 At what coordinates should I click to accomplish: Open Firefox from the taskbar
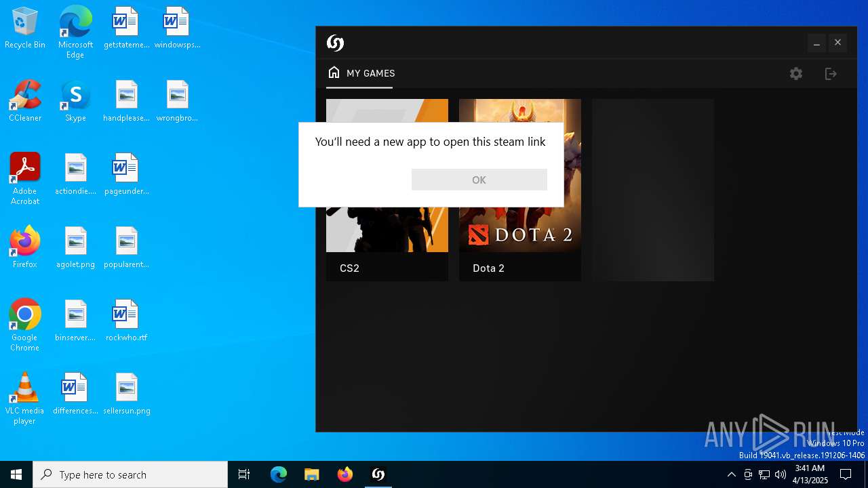tap(344, 474)
